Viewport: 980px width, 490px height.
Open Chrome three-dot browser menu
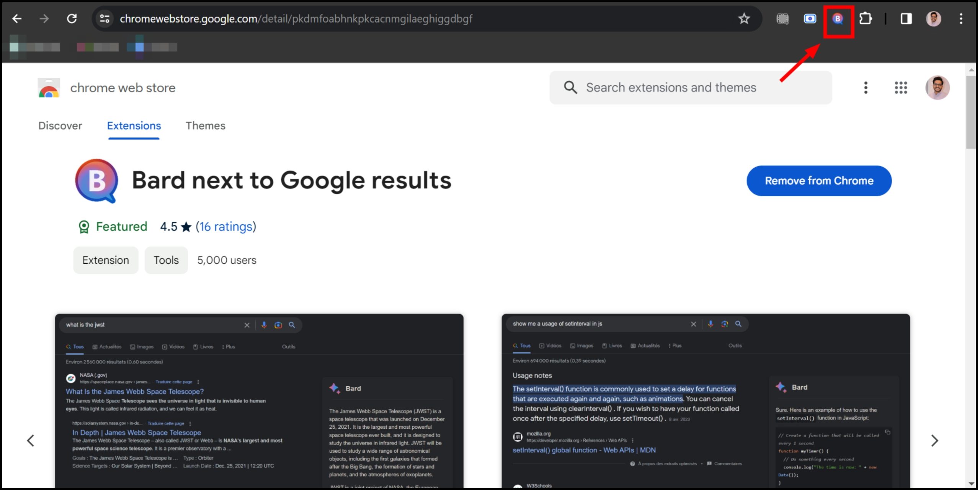click(961, 18)
